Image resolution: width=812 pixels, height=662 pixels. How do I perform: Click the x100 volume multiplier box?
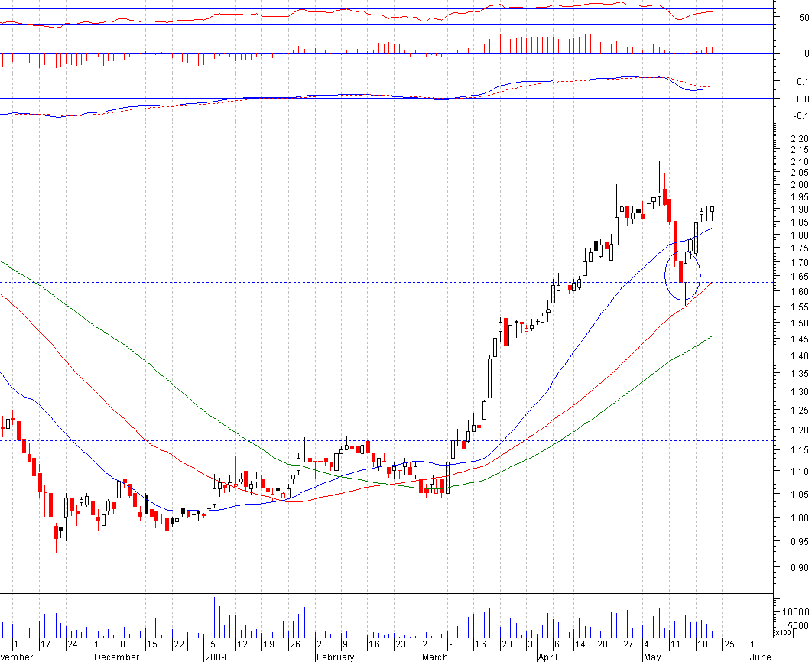pyautogui.click(x=783, y=632)
